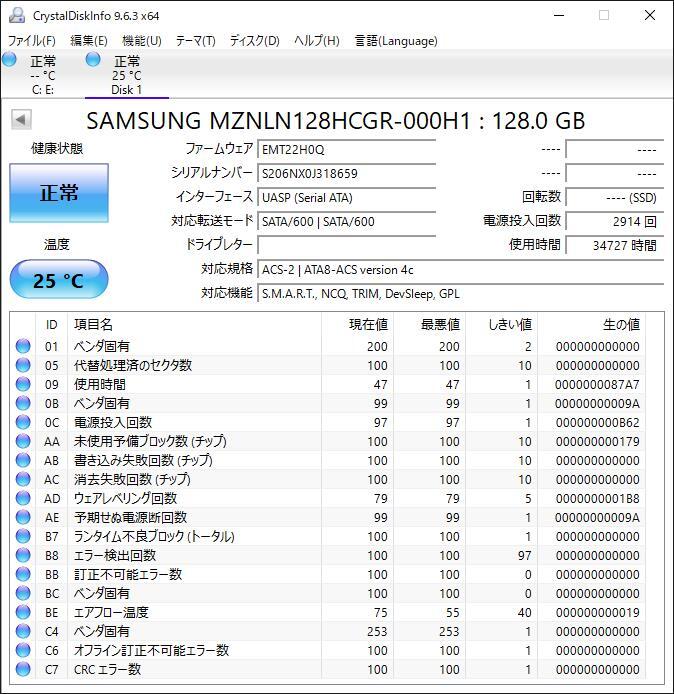Image resolution: width=674 pixels, height=694 pixels.
Task: Select the ウェアレベリング回数 row name
Action: pos(125,498)
